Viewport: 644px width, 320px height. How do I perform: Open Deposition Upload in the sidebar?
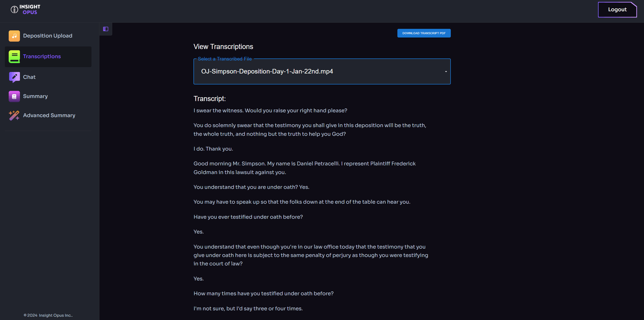48,36
